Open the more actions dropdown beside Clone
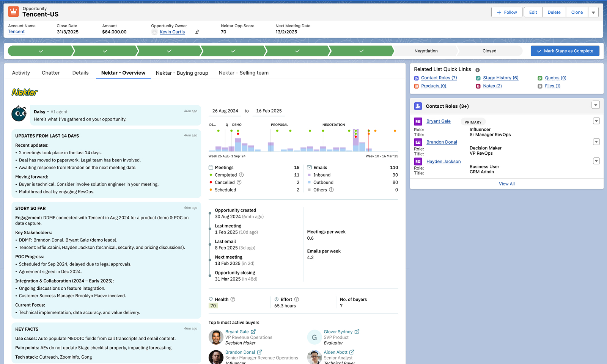Viewport: 607px width, 364px height. [593, 13]
